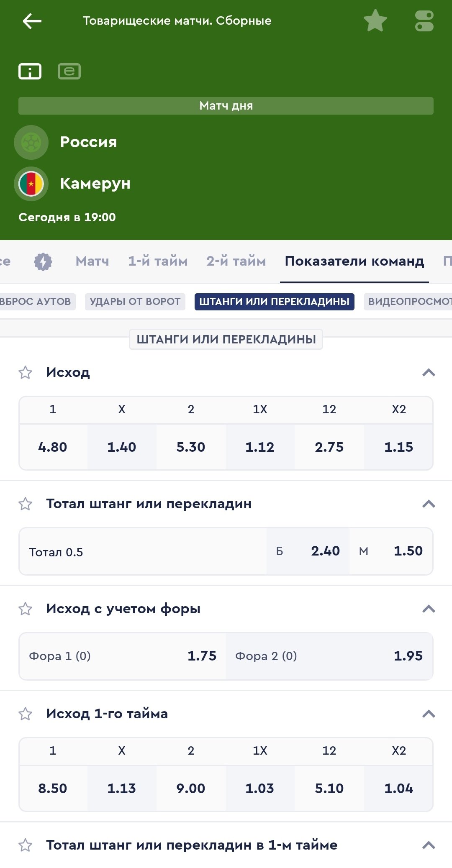Image resolution: width=452 pixels, height=868 pixels.
Task: Collapse the Исход 1-го тайма section
Action: [x=429, y=714]
